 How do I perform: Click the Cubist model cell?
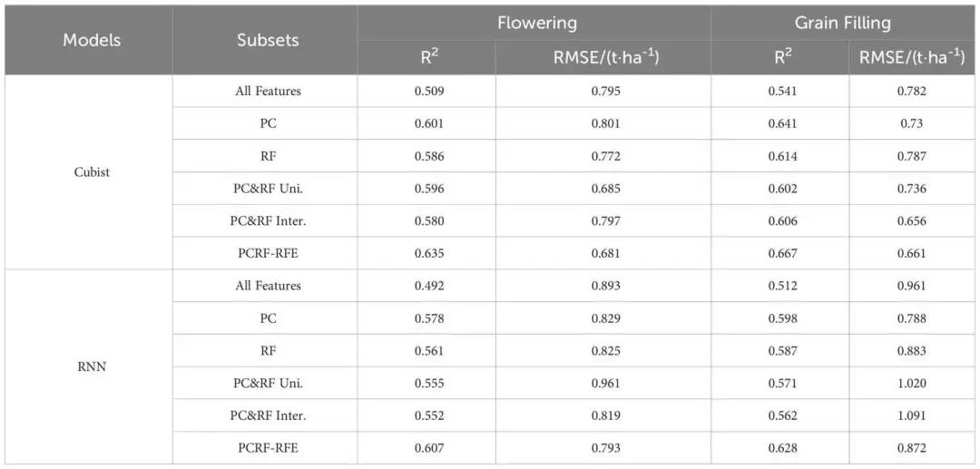92,171
